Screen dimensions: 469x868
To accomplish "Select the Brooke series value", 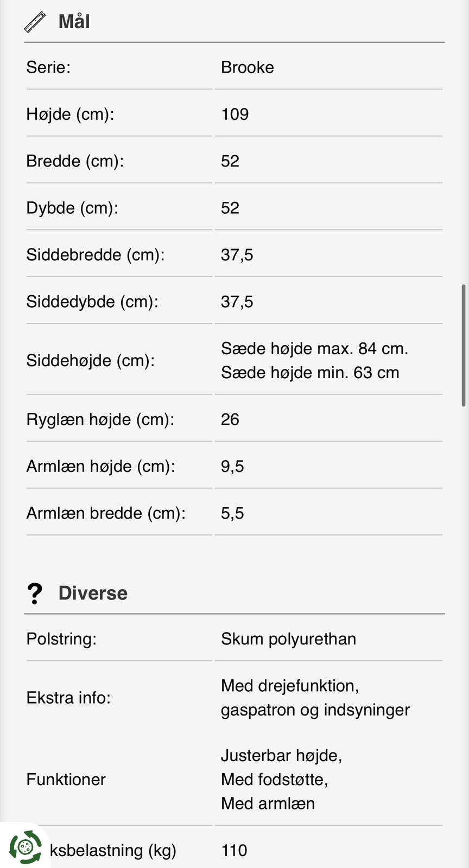I will pyautogui.click(x=247, y=67).
